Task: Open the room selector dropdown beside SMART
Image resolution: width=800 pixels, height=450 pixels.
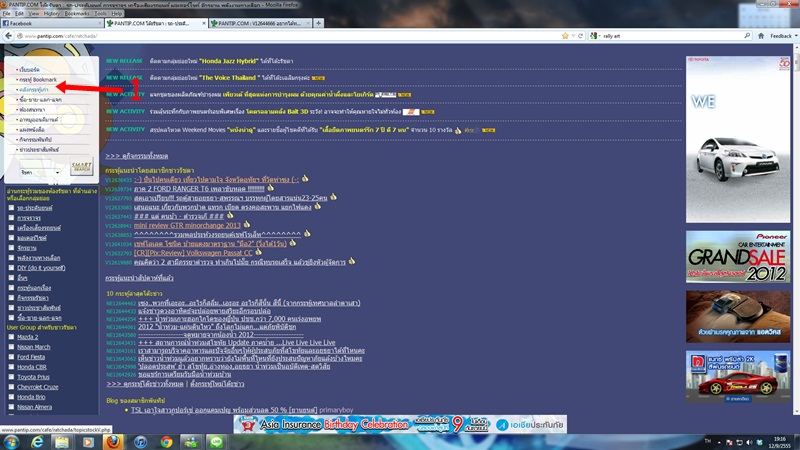Action: pyautogui.click(x=40, y=173)
